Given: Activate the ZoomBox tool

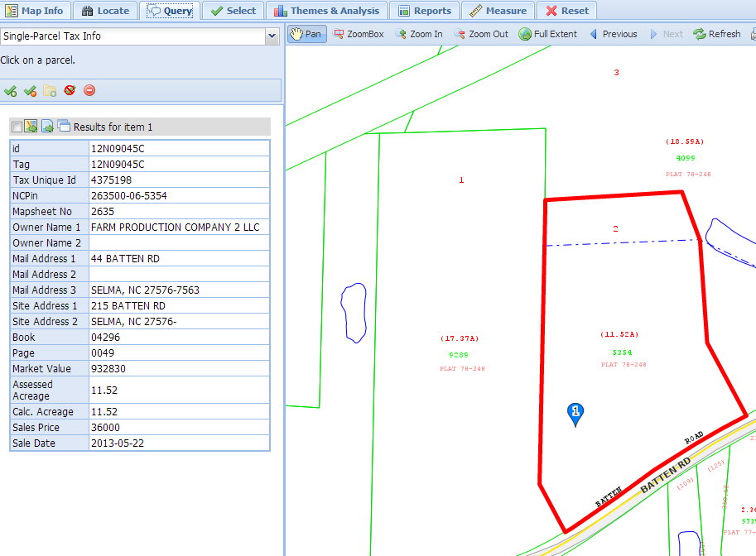Looking at the screenshot, I should 359,34.
